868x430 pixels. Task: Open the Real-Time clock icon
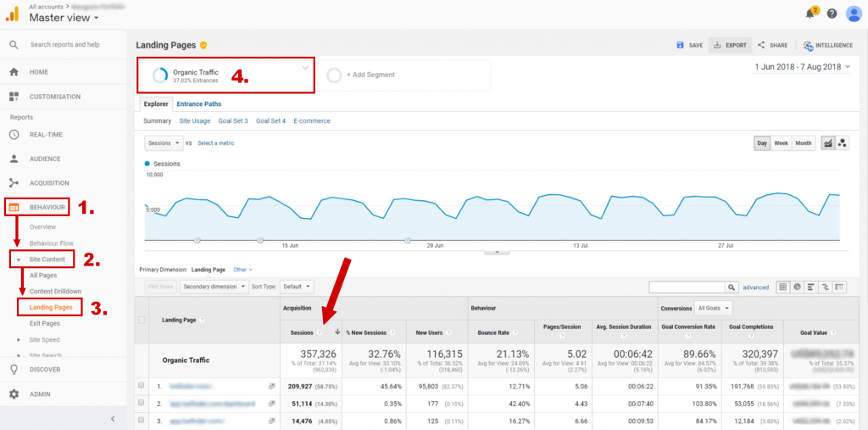[x=14, y=135]
